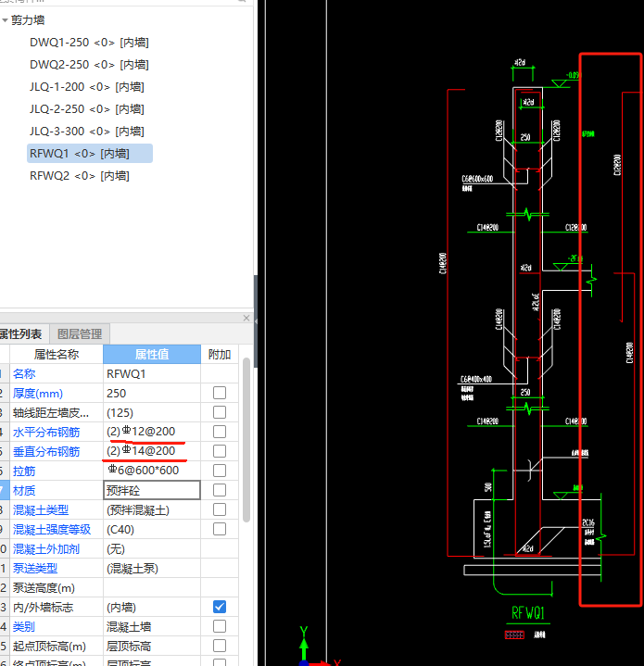Toggle 附加 checkbox for 轴线距左墙皮
Screen dimensions: 644x666
pyautogui.click(x=220, y=412)
